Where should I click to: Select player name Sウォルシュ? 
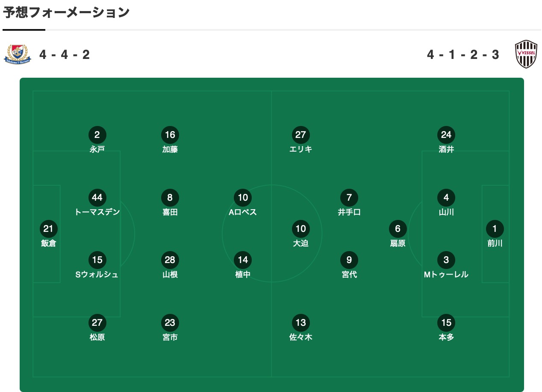(x=97, y=275)
